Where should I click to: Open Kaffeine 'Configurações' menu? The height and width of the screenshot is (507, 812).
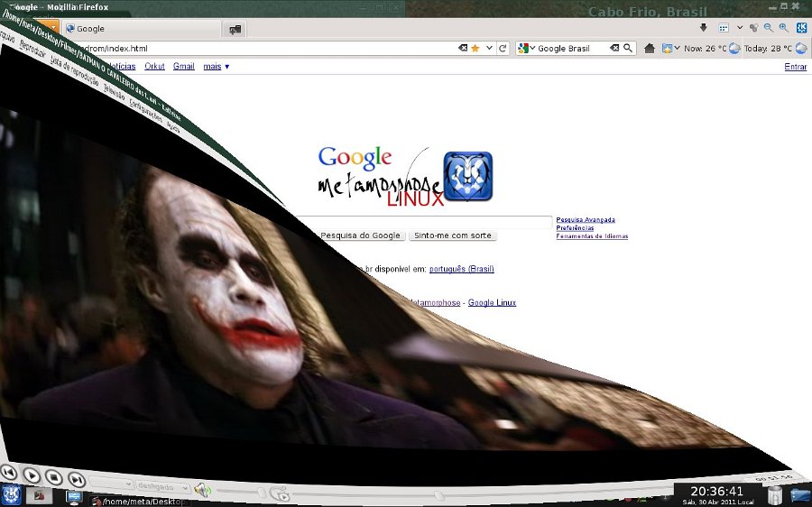point(145,111)
